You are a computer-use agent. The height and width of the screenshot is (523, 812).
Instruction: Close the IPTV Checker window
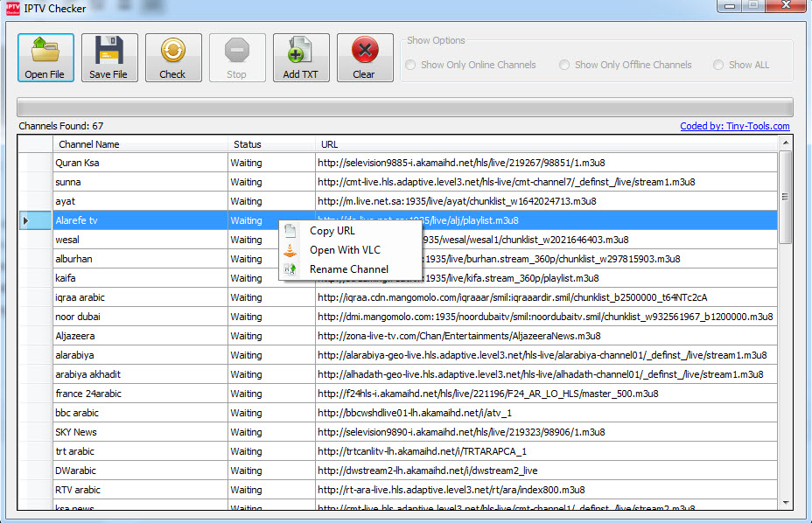coord(786,5)
